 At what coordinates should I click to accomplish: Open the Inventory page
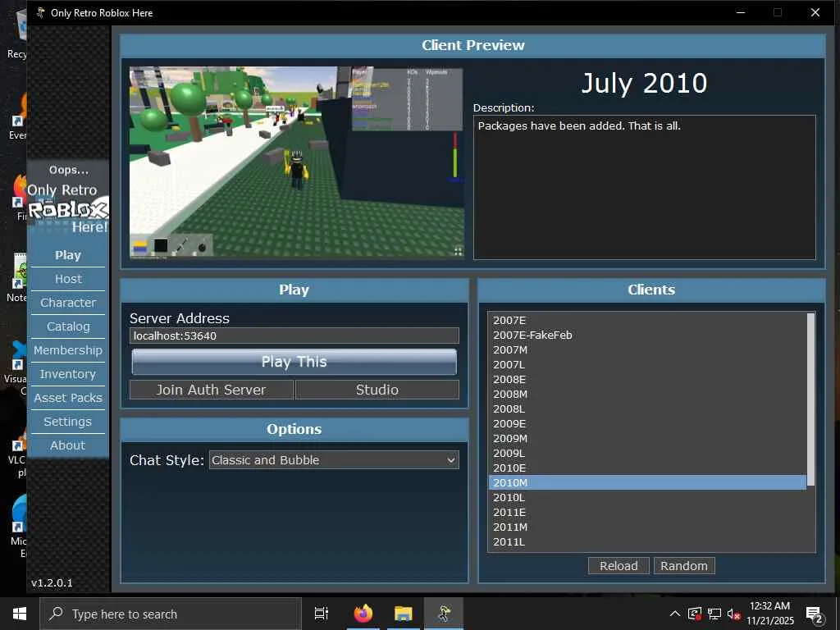tap(68, 374)
